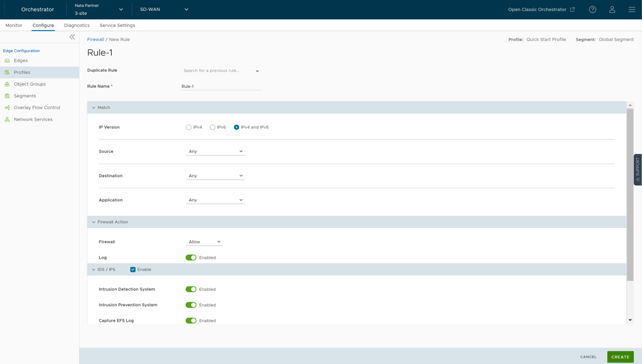Image resolution: width=642 pixels, height=364 pixels.
Task: Toggle off the Log switch
Action: pos(191,257)
